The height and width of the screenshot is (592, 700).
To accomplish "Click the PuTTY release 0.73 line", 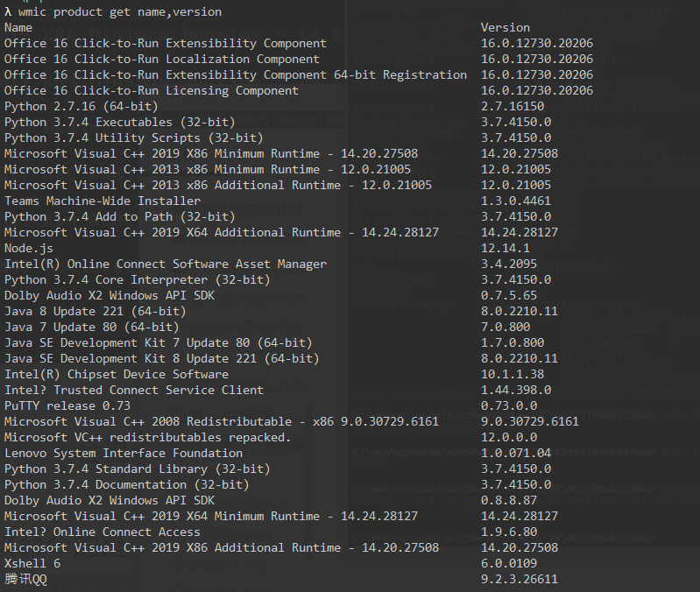I will tap(67, 406).
